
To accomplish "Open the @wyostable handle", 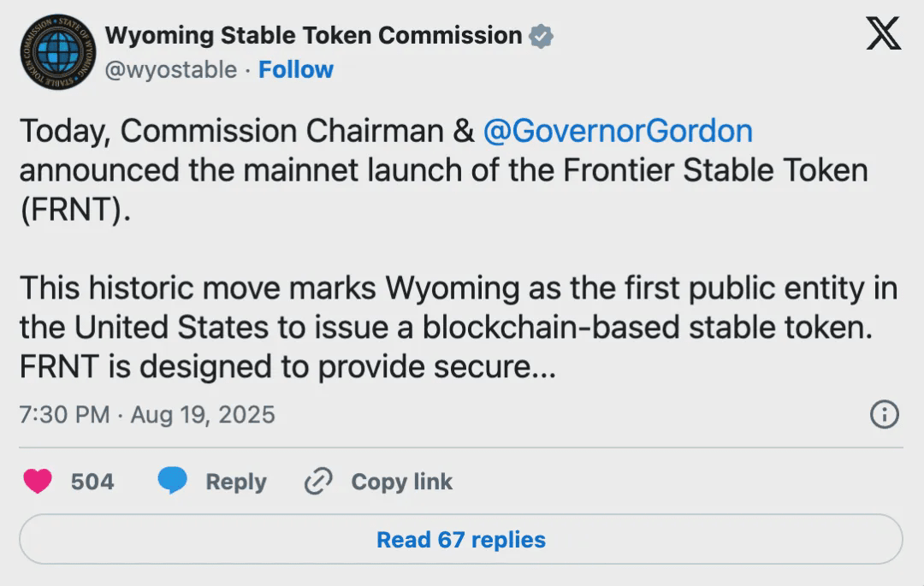I will 170,69.
